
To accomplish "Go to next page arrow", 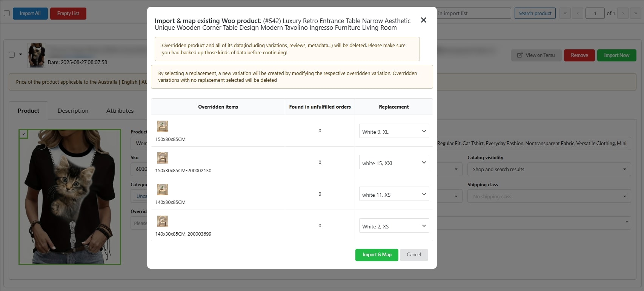I will pyautogui.click(x=623, y=13).
